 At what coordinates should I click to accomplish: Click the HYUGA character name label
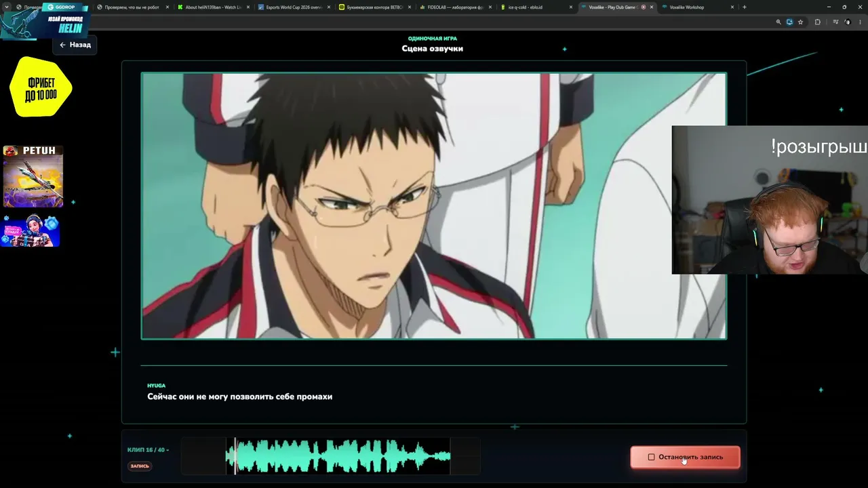tap(157, 386)
